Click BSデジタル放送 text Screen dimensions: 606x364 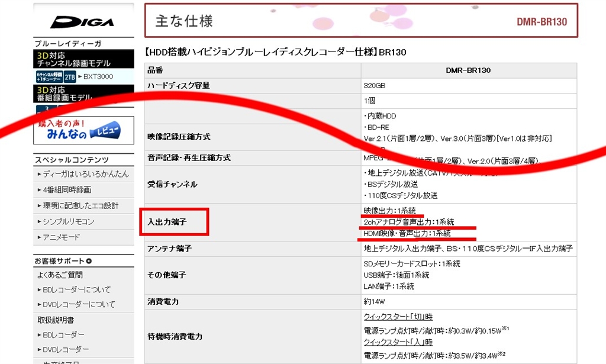(393, 184)
